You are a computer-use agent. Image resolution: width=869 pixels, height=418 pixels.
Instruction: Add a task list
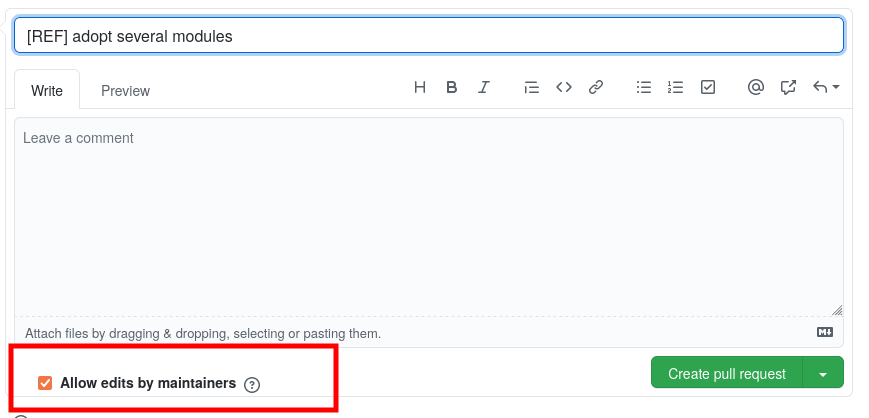(708, 87)
